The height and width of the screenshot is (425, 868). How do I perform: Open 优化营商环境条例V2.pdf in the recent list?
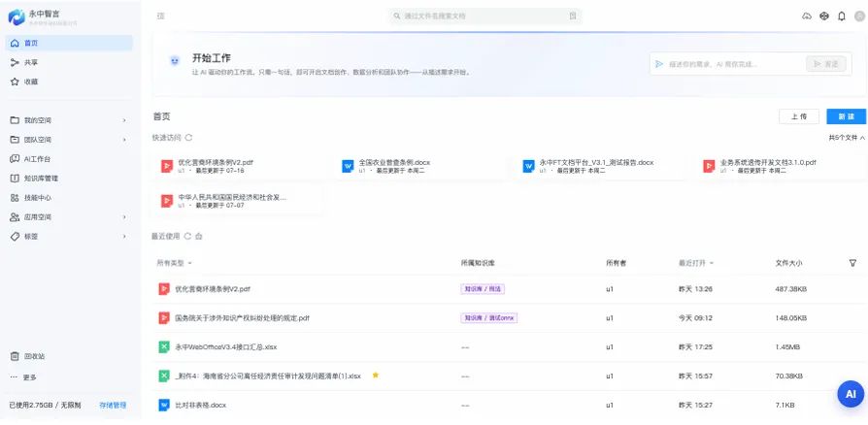click(213, 289)
